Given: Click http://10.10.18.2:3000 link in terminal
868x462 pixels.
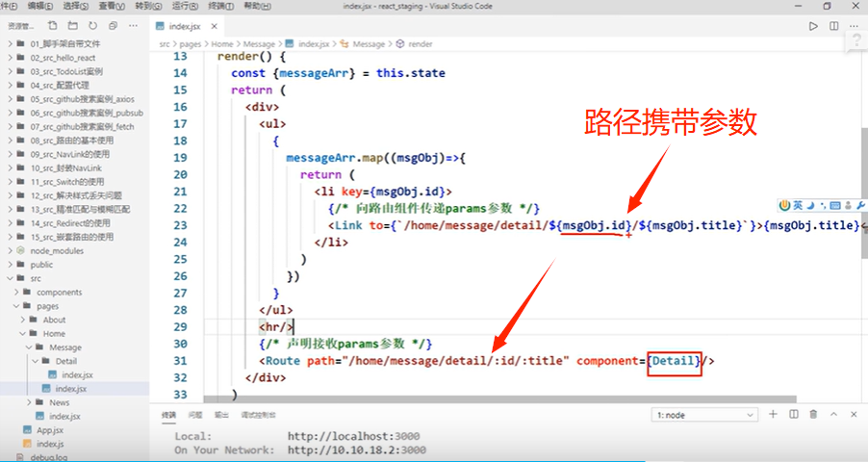Looking at the screenshot, I should tap(356, 449).
